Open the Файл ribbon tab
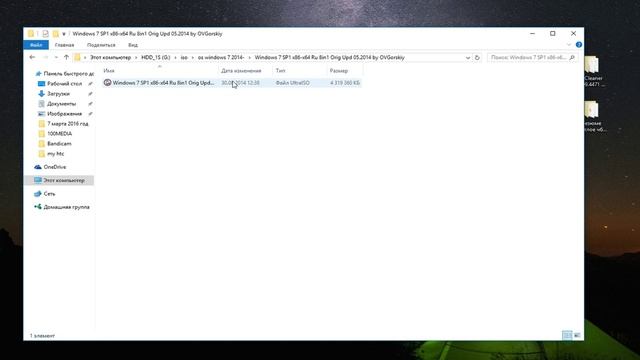640x360 pixels. click(x=36, y=45)
